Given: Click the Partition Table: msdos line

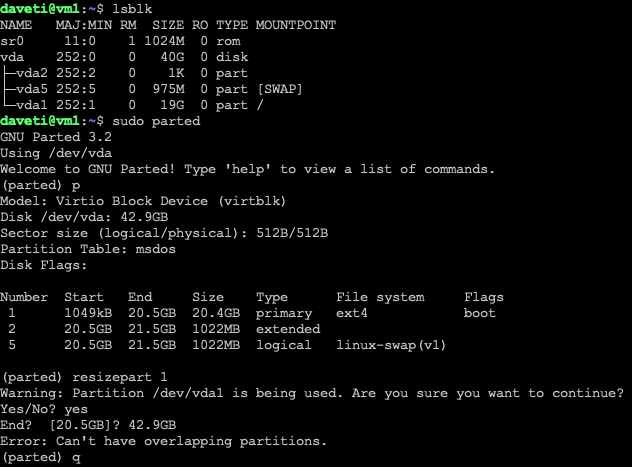Looking at the screenshot, I should 88,249.
